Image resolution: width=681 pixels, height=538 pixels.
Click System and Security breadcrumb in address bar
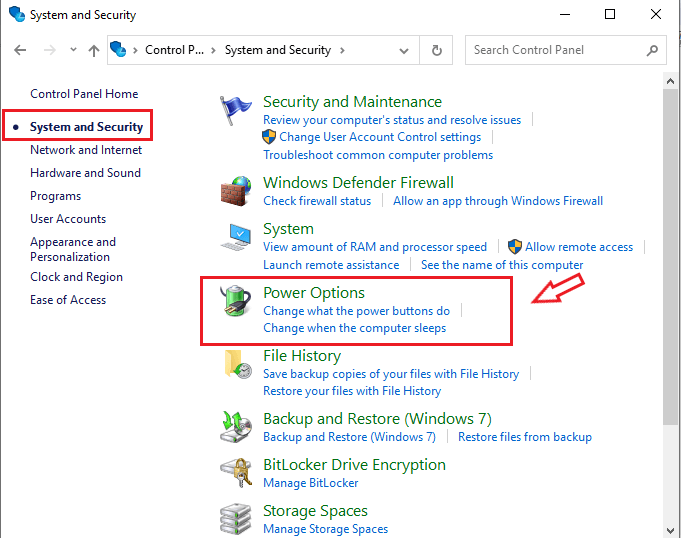pyautogui.click(x=278, y=50)
